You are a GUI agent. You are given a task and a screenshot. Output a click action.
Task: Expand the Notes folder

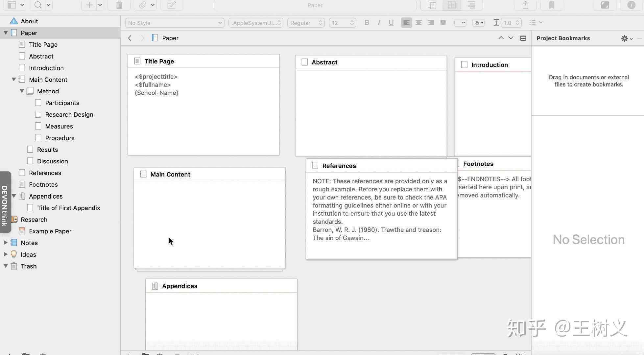pos(6,243)
